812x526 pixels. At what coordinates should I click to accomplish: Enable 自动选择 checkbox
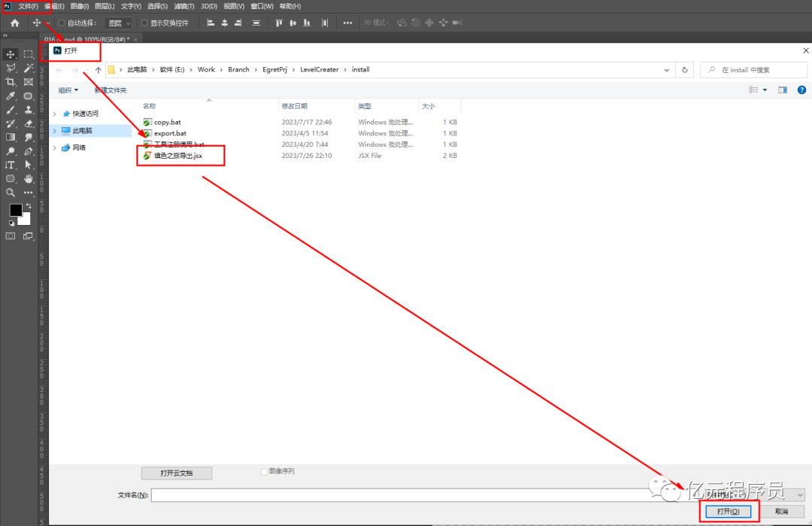pyautogui.click(x=62, y=23)
